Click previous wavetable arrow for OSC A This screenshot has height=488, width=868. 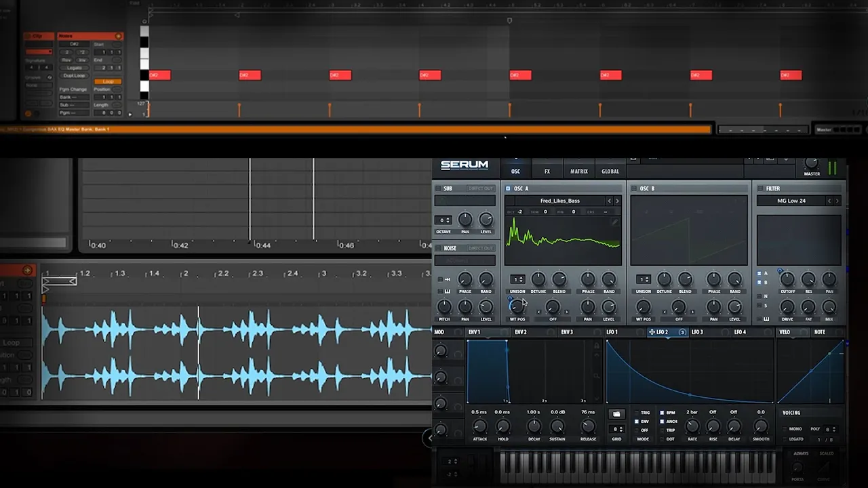[x=609, y=201]
